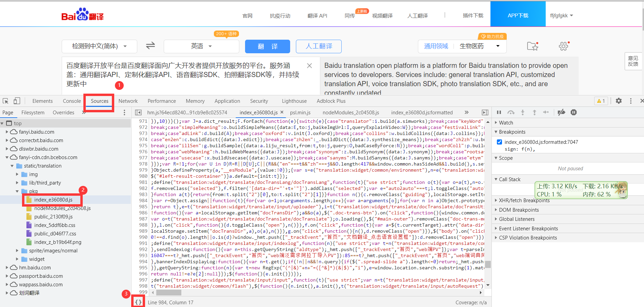Open the DevTools customize menu dots
Screen dimensions: 644x307
630,101
